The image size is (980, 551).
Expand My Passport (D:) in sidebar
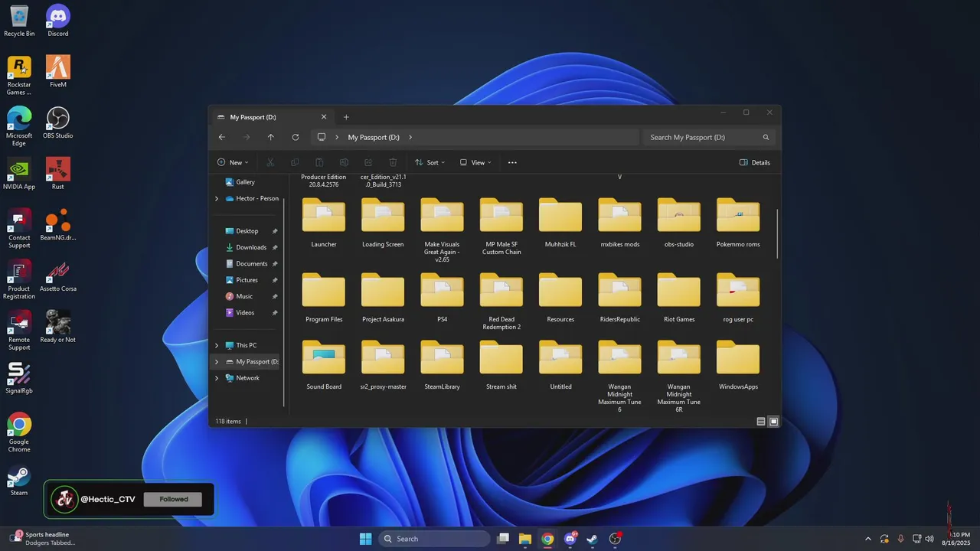217,361
